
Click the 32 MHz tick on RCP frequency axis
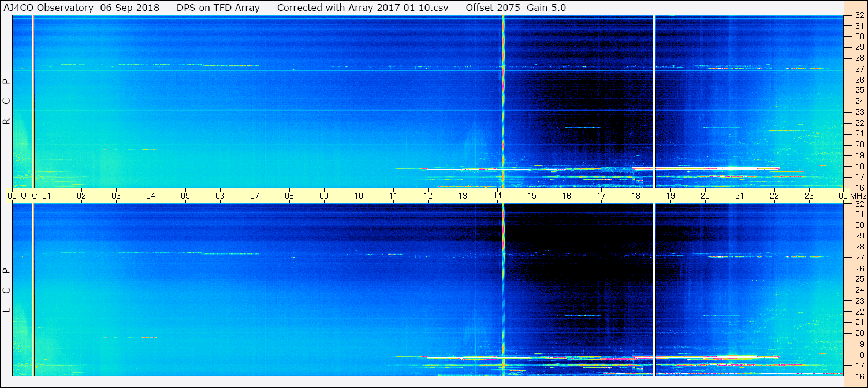pyautogui.click(x=859, y=16)
